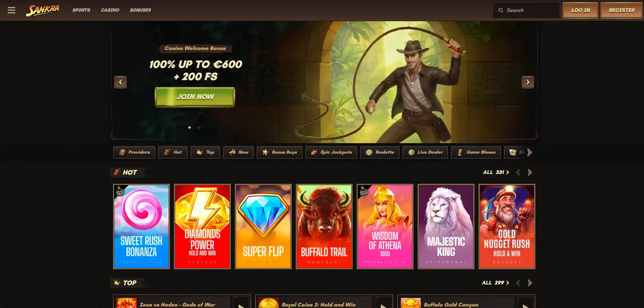Advance to next banner slide arrow
Image resolution: width=644 pixels, height=308 pixels.
528,83
